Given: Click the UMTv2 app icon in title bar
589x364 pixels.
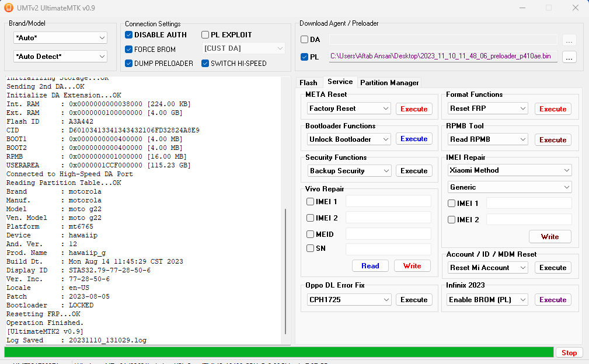Looking at the screenshot, I should coord(8,8).
